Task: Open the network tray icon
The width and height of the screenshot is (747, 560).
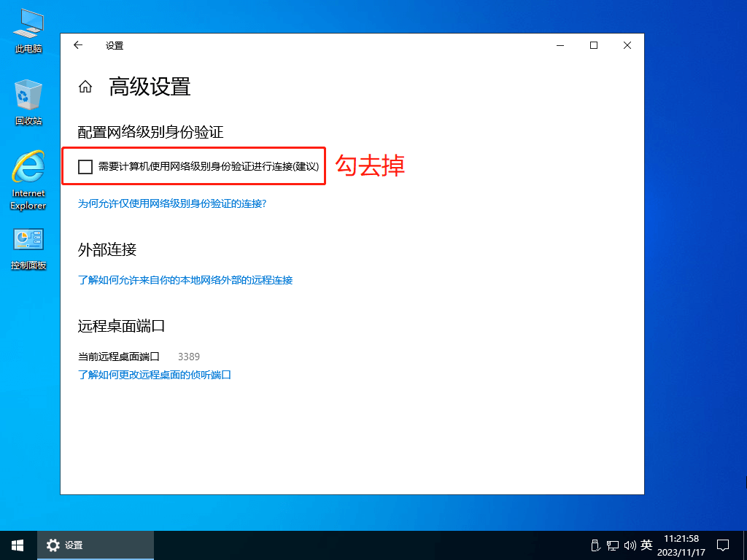Action: click(613, 545)
